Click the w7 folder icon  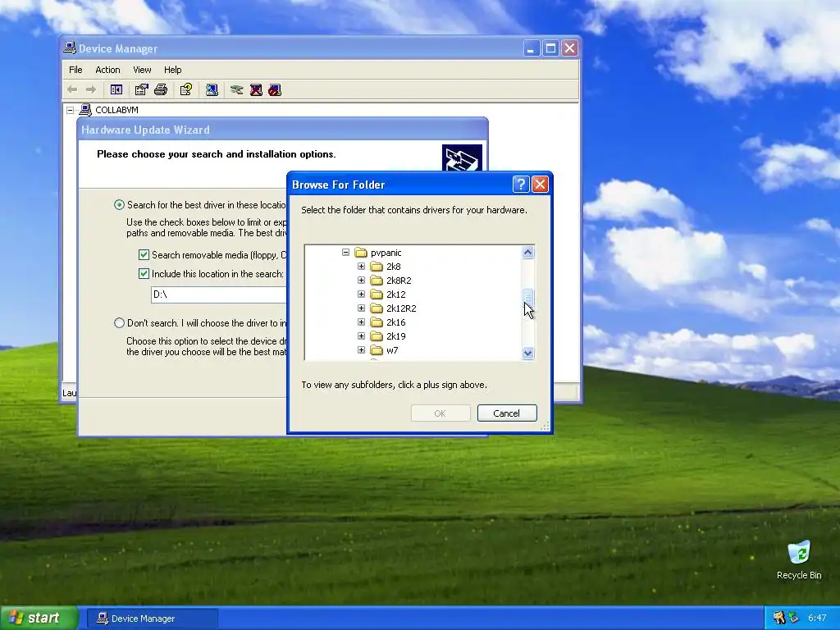click(x=377, y=350)
